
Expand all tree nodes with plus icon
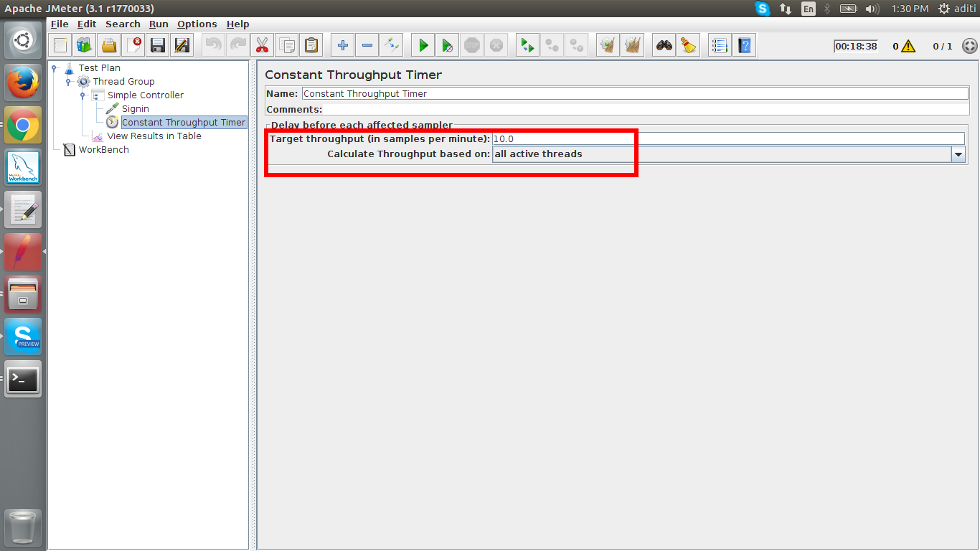[343, 46]
